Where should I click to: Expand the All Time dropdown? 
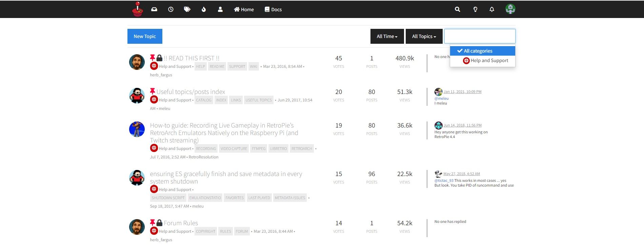tap(387, 36)
